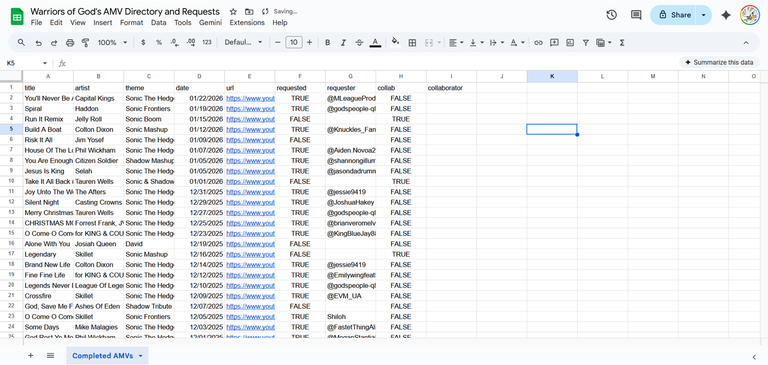
Task: Format selection as percent
Action: 159,43
